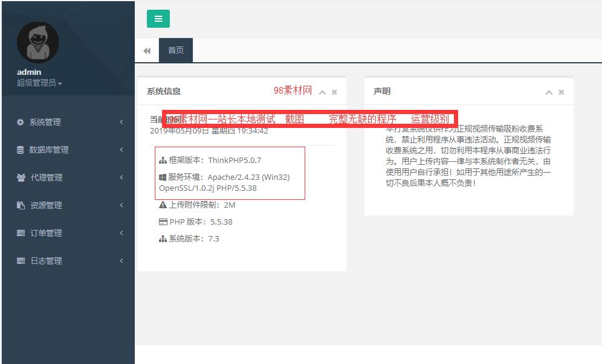The height and width of the screenshot is (364, 602).
Task: Click the admin avatar image
Action: tap(37, 42)
